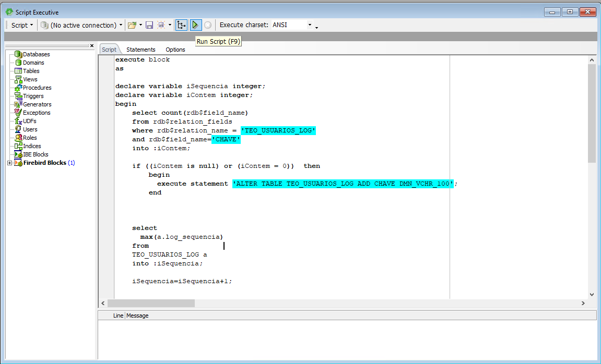Switch to the Statements tab

140,50
